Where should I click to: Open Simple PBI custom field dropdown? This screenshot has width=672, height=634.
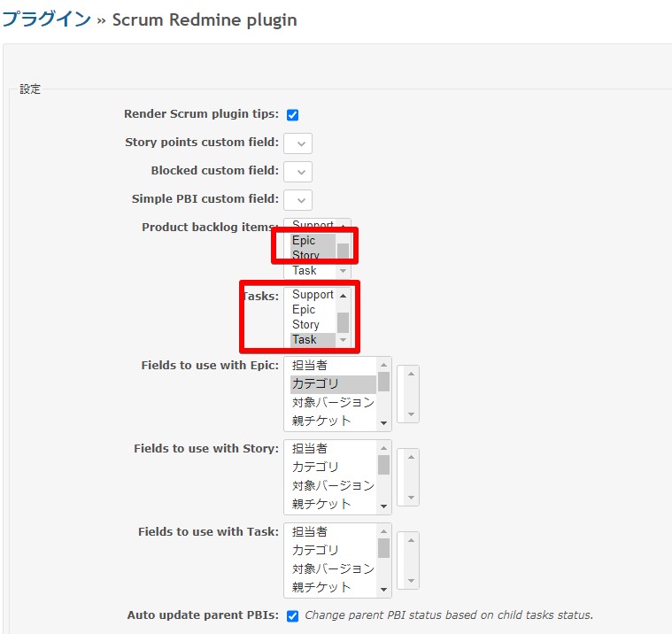(297, 200)
